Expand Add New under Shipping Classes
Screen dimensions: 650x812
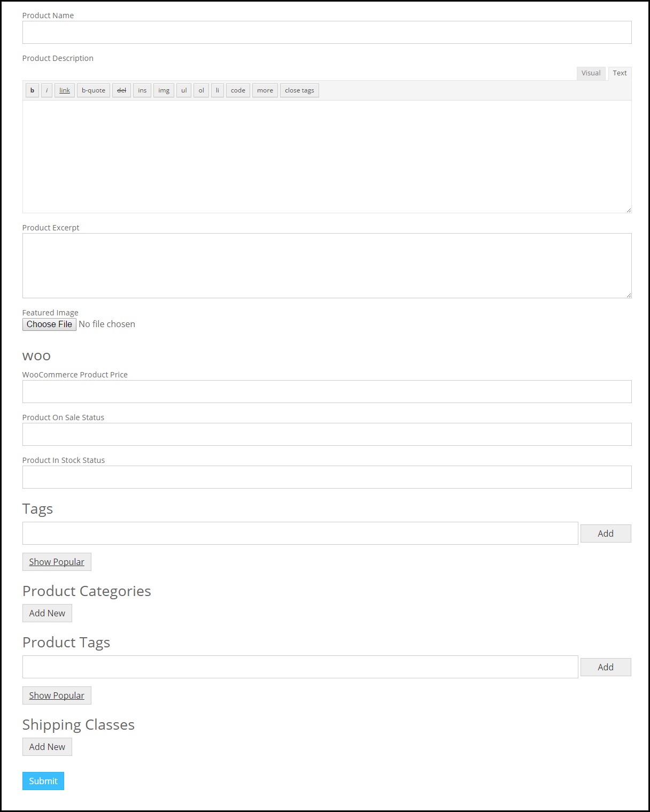(47, 747)
